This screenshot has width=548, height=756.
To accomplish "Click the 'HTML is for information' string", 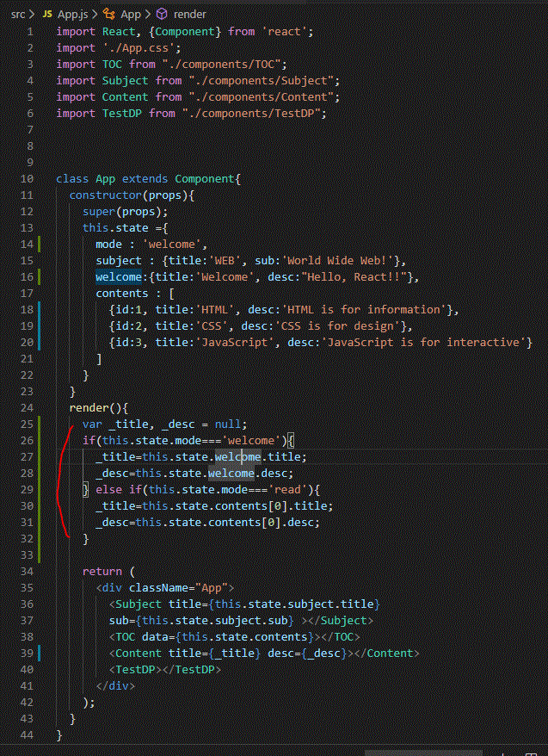I will 364,310.
